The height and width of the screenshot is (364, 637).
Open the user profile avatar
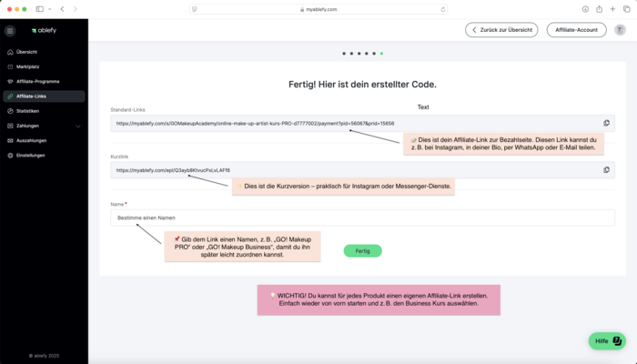click(x=620, y=30)
